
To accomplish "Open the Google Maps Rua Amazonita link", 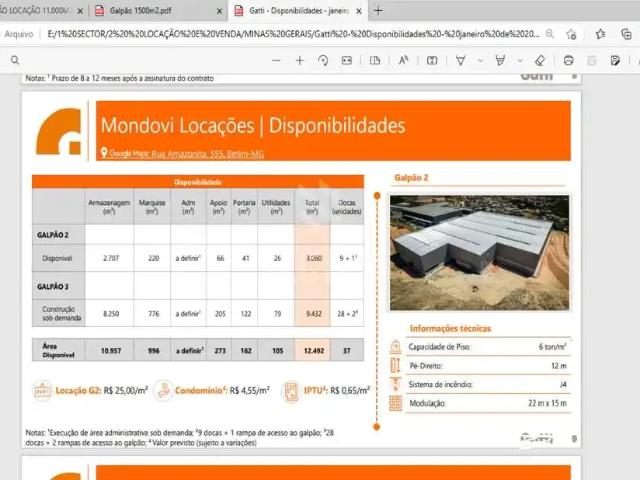I will pyautogui.click(x=187, y=154).
